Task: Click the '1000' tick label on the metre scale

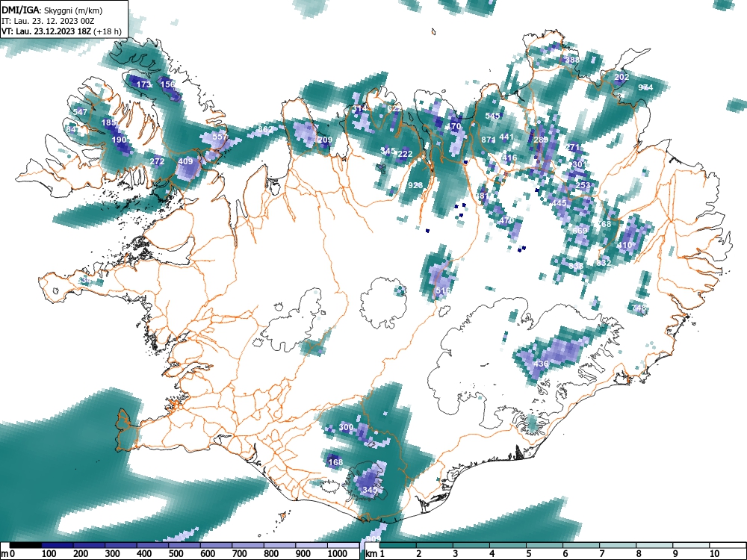Action: [x=337, y=554]
